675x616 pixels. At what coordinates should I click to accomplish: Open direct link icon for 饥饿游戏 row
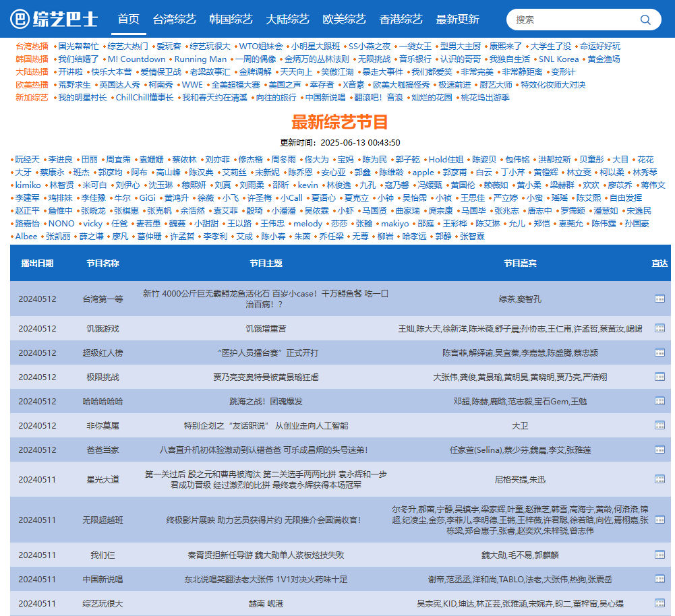[x=659, y=328]
